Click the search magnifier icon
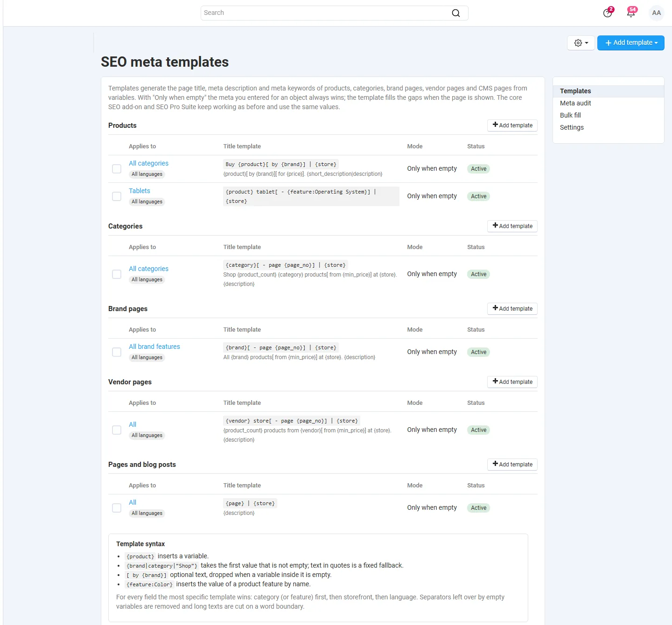Screen dimensions: 672x625 point(456,13)
